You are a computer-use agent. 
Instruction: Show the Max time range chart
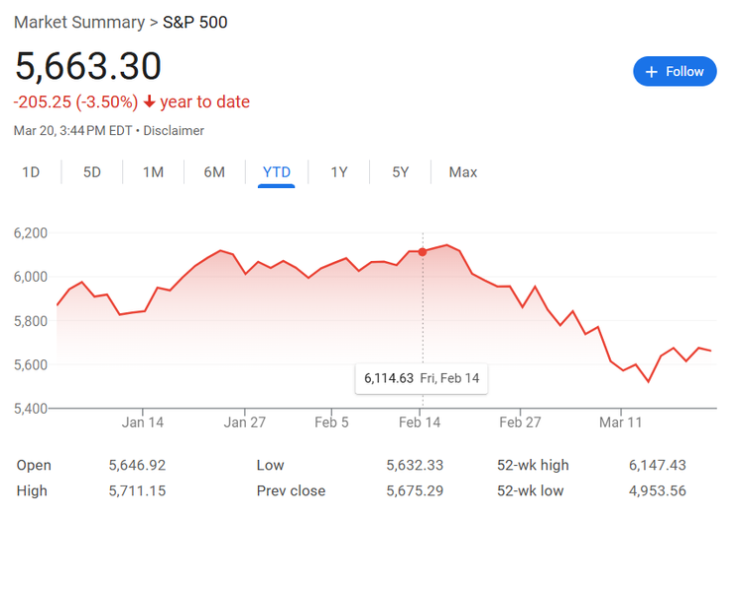(463, 172)
